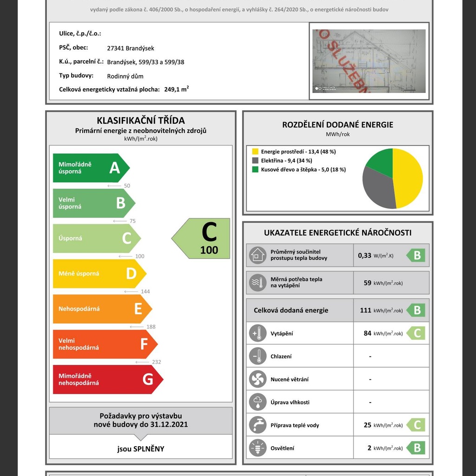
Task: Click the Vytápění thermometer icon
Action: (257, 333)
